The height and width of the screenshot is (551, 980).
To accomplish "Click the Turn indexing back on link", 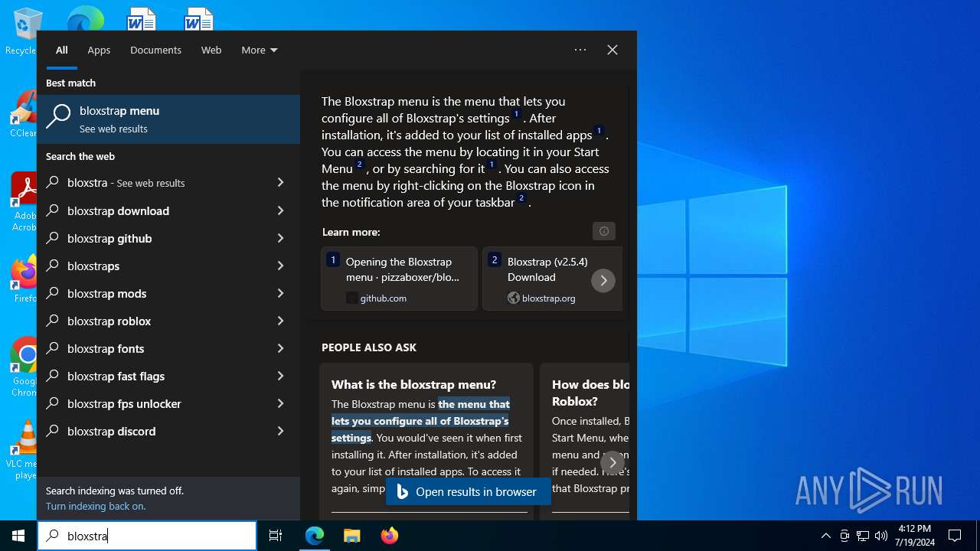I will [x=96, y=506].
